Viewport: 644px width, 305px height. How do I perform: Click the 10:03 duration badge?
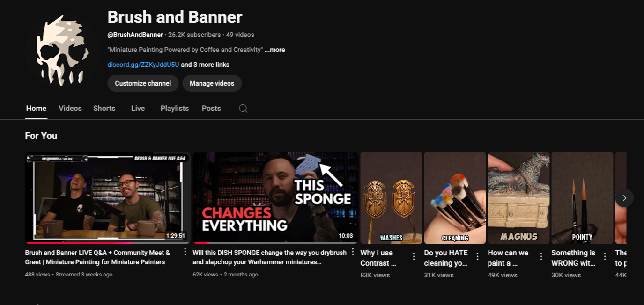pos(346,236)
